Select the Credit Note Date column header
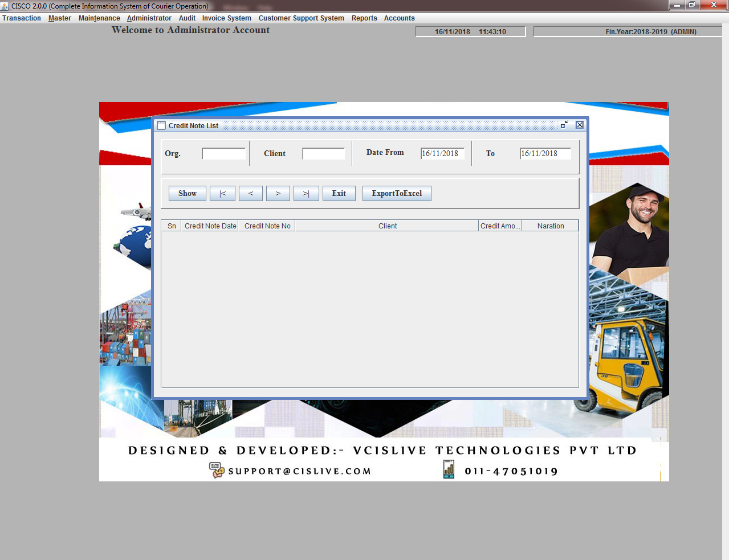 point(210,226)
